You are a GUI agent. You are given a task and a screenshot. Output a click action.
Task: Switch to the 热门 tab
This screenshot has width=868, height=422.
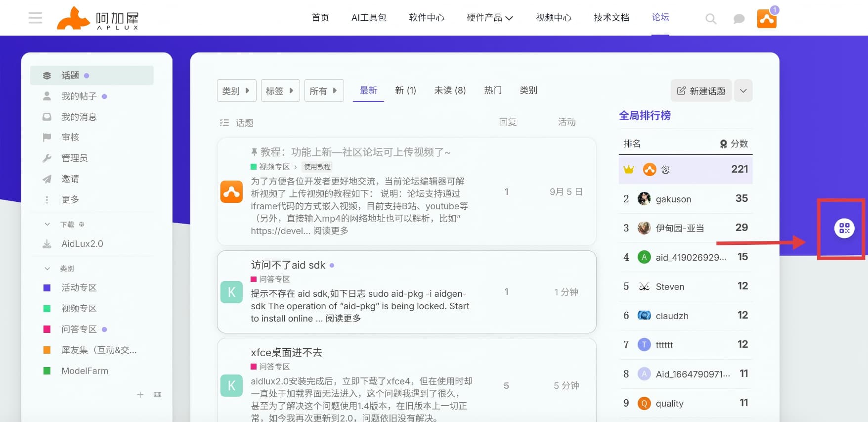(x=493, y=90)
